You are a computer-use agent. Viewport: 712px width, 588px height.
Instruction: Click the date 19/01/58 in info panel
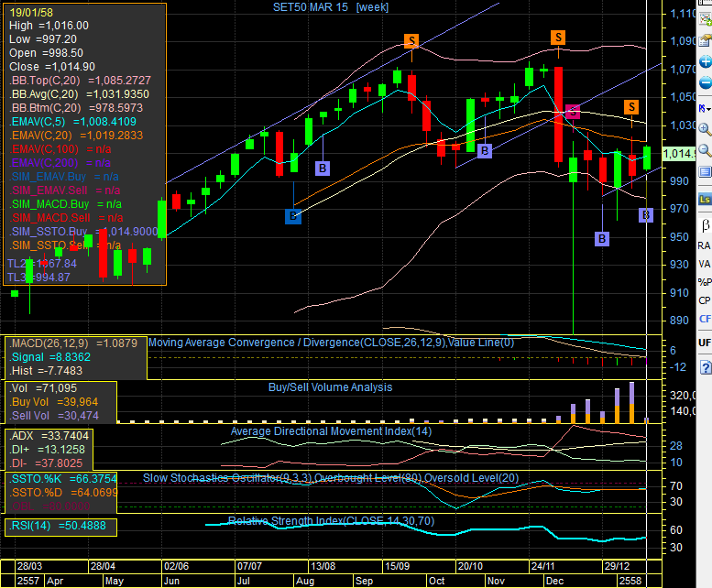(31, 12)
